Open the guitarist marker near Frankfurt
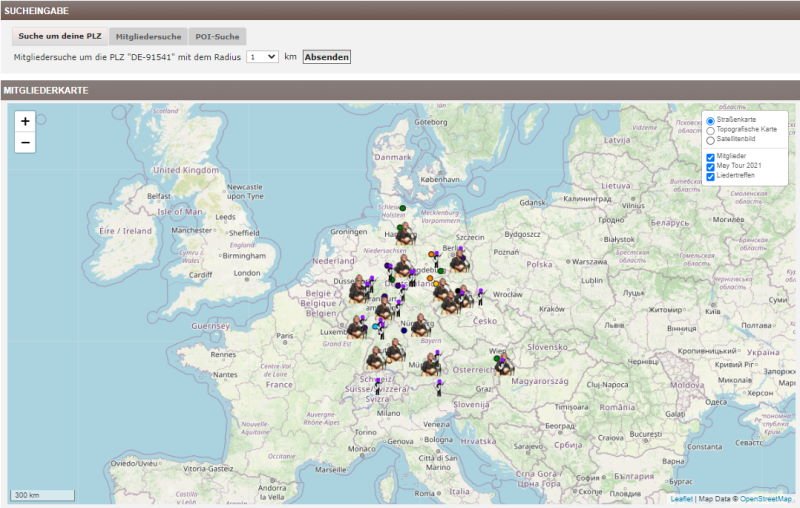 (x=384, y=309)
